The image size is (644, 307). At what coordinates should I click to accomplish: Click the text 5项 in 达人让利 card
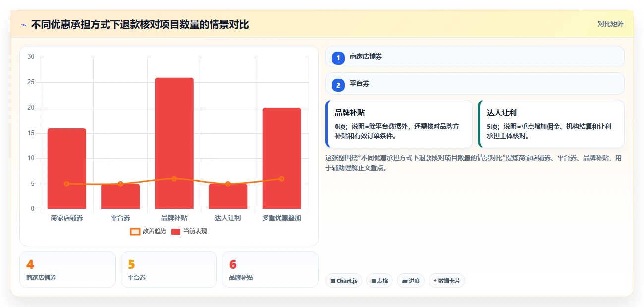click(x=492, y=126)
